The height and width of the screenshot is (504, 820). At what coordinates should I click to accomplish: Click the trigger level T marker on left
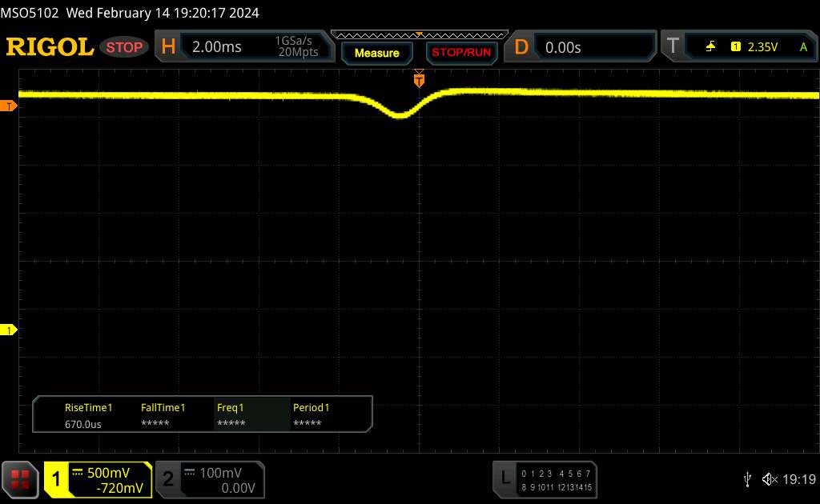[x=8, y=106]
